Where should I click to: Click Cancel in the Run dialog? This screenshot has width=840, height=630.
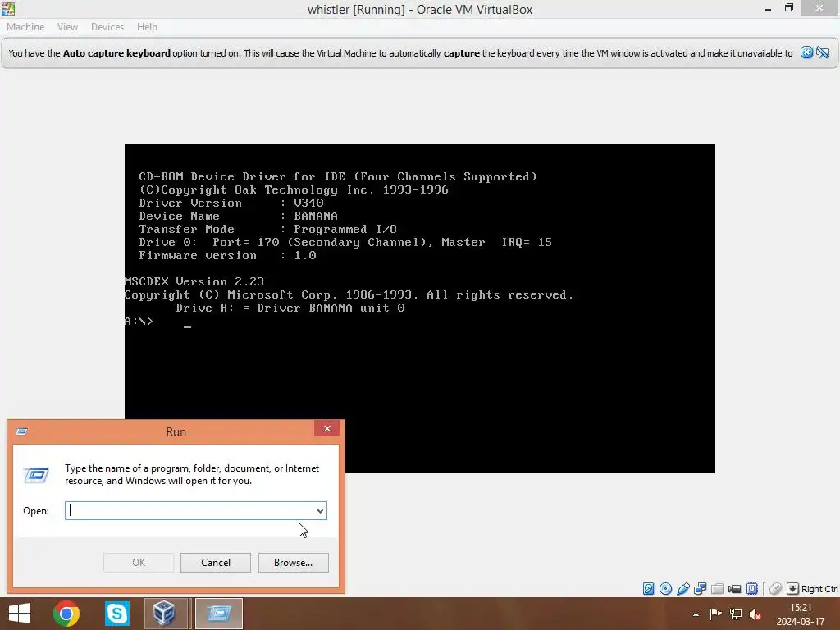tap(216, 563)
